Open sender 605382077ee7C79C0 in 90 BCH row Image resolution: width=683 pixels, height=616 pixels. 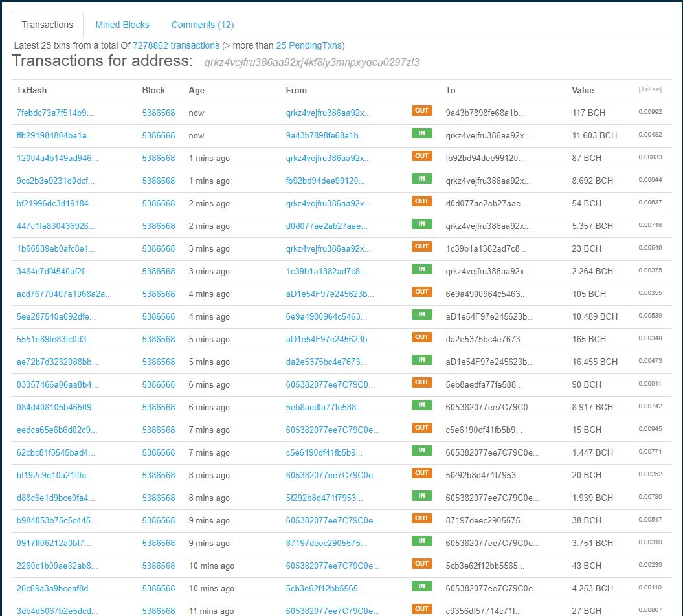click(330, 384)
